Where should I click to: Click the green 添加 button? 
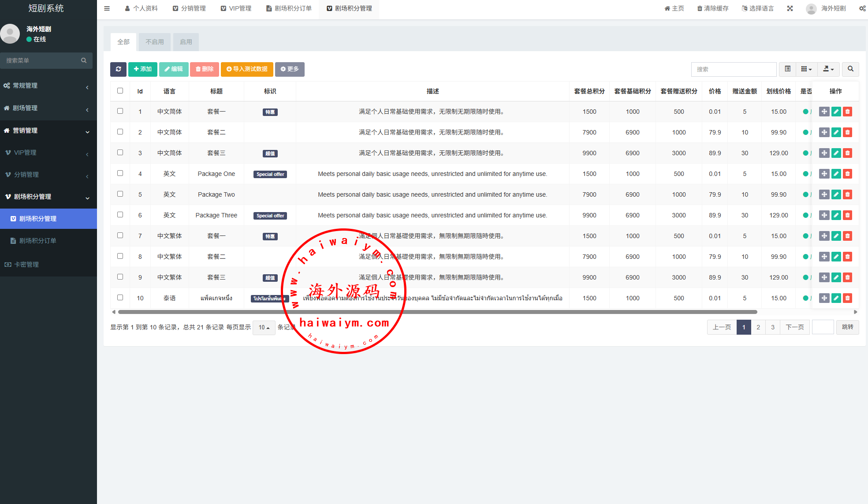pos(143,69)
